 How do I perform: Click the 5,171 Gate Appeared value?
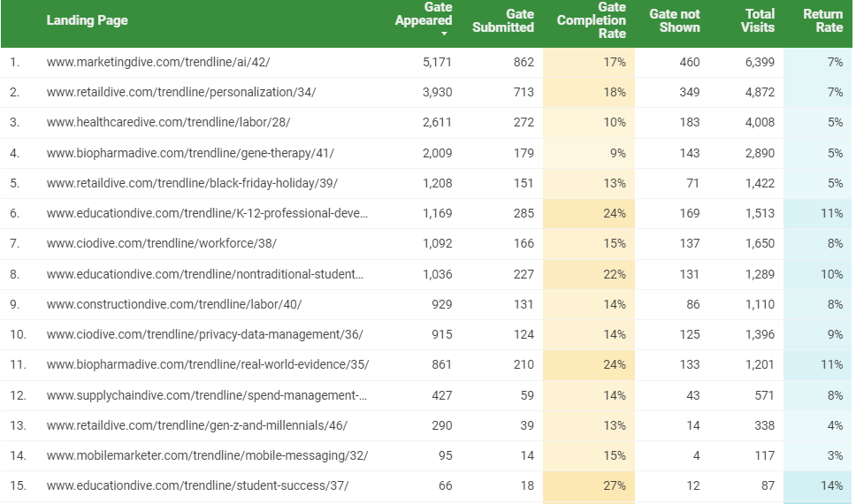[x=437, y=62]
